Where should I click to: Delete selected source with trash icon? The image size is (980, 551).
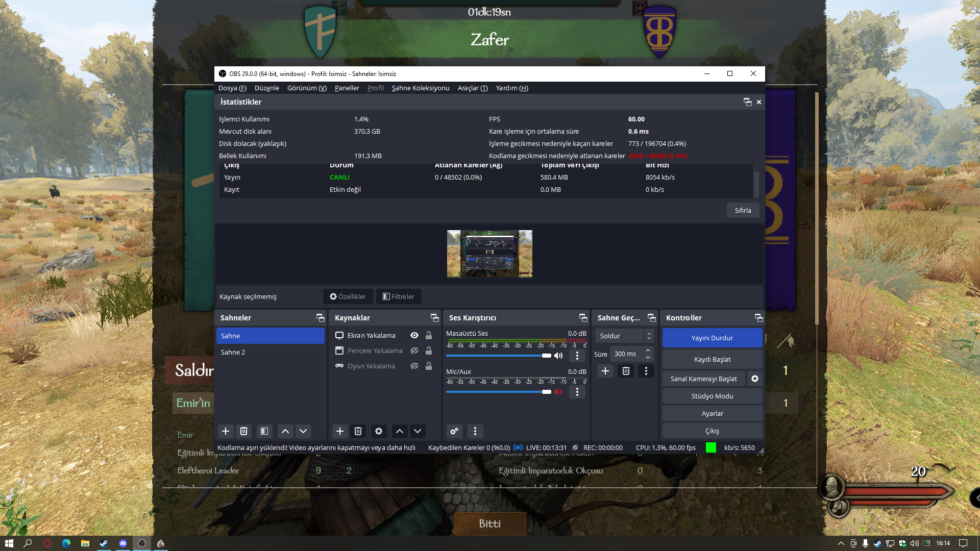(x=358, y=431)
